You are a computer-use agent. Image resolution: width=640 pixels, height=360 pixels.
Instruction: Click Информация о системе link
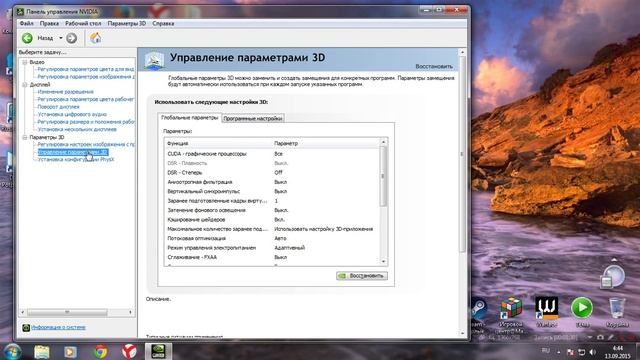[x=58, y=327]
